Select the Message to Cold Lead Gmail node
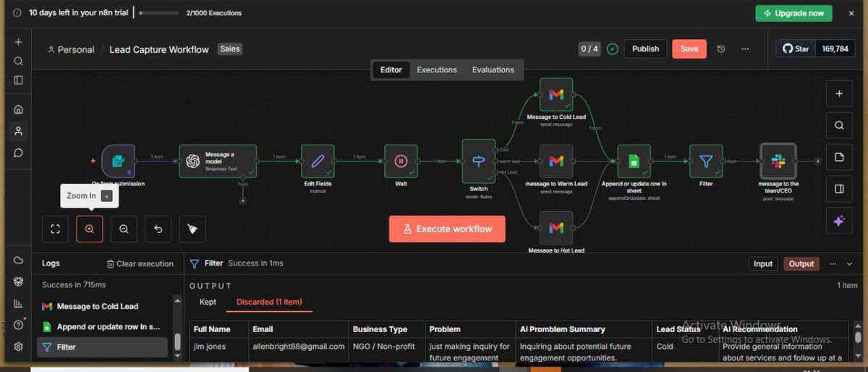This screenshot has height=372, width=868. point(556,95)
